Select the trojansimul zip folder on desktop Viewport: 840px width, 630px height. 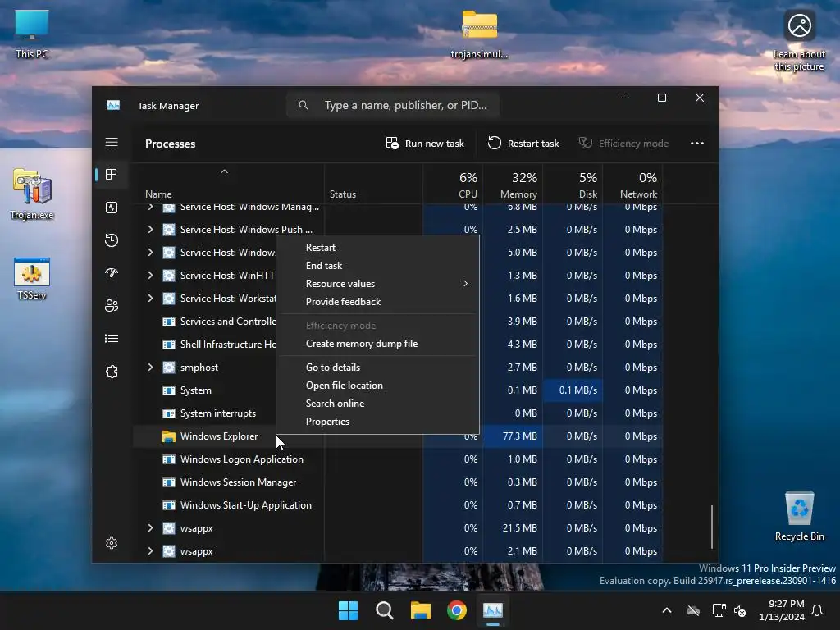pos(479,34)
